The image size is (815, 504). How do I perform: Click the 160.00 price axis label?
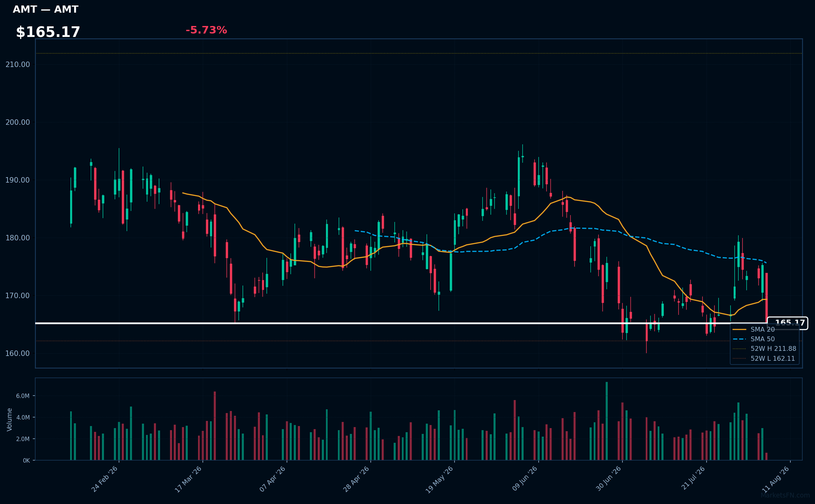[18, 353]
